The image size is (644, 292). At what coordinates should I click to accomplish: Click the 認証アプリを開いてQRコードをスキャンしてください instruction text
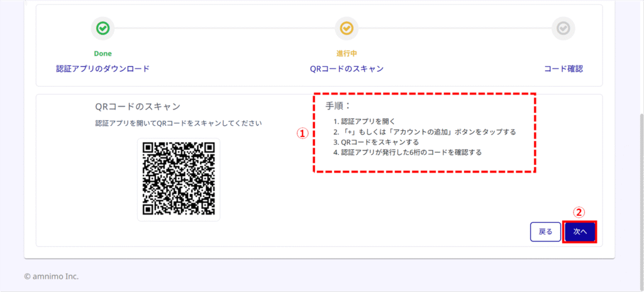(178, 123)
